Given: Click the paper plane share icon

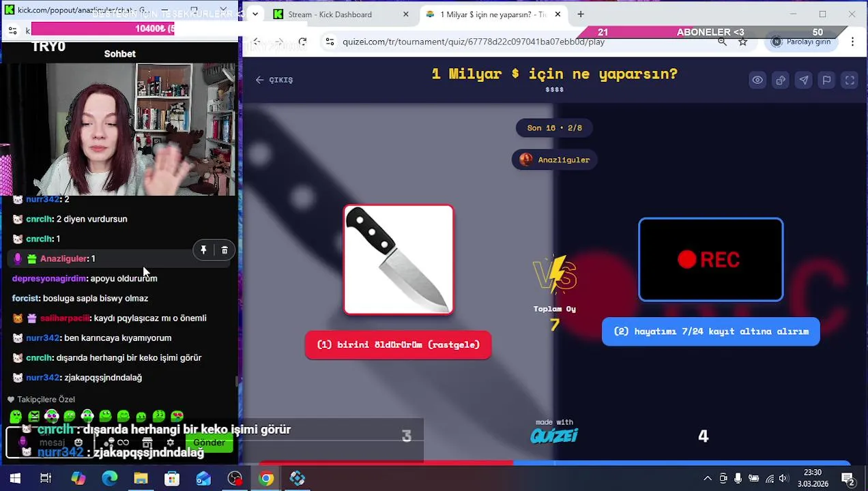Looking at the screenshot, I should (x=804, y=80).
